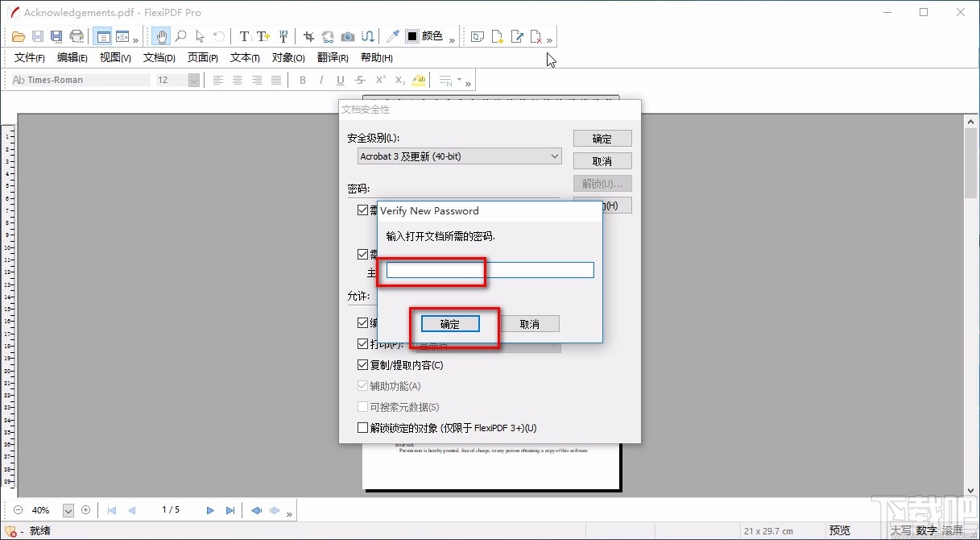Open the Crop pages tool
Viewport: 980px width, 540px height.
[308, 35]
